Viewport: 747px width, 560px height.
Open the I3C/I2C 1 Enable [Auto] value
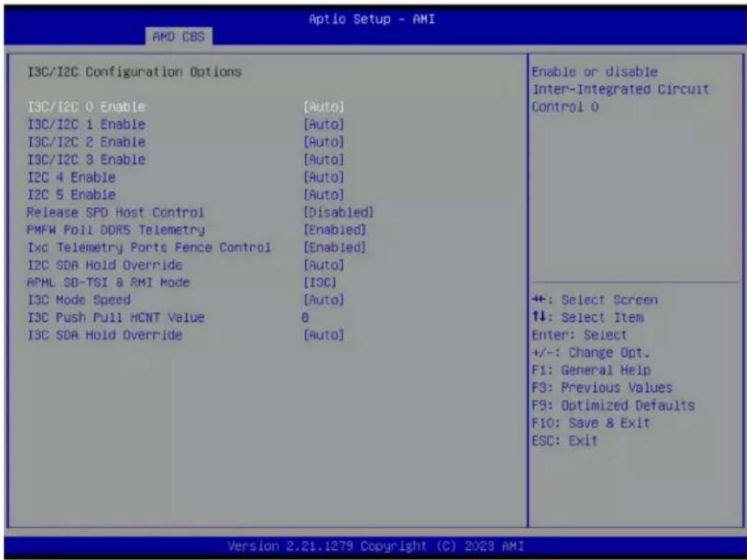324,124
